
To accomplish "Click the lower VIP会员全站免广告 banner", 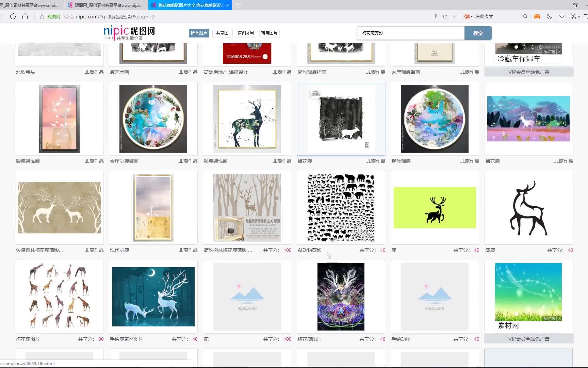I will [529, 339].
